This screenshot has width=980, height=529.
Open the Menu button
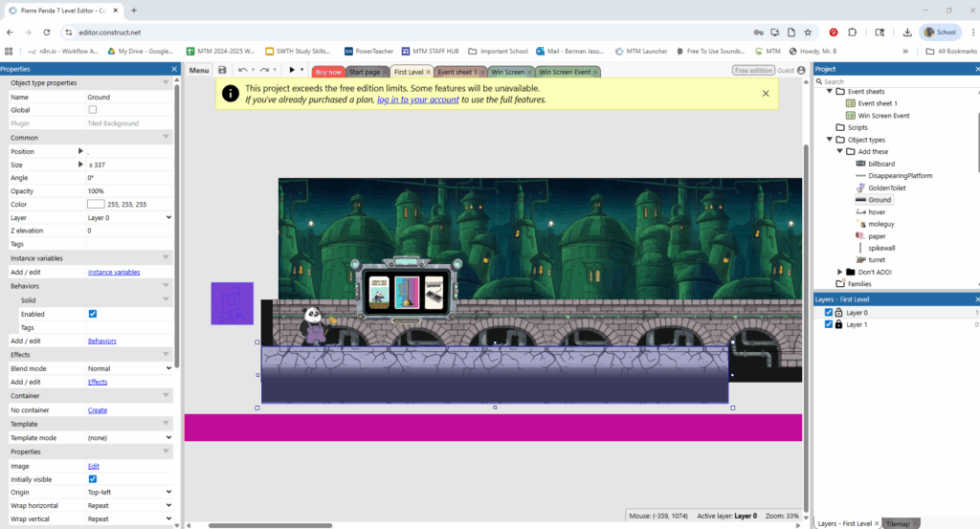pyautogui.click(x=199, y=71)
